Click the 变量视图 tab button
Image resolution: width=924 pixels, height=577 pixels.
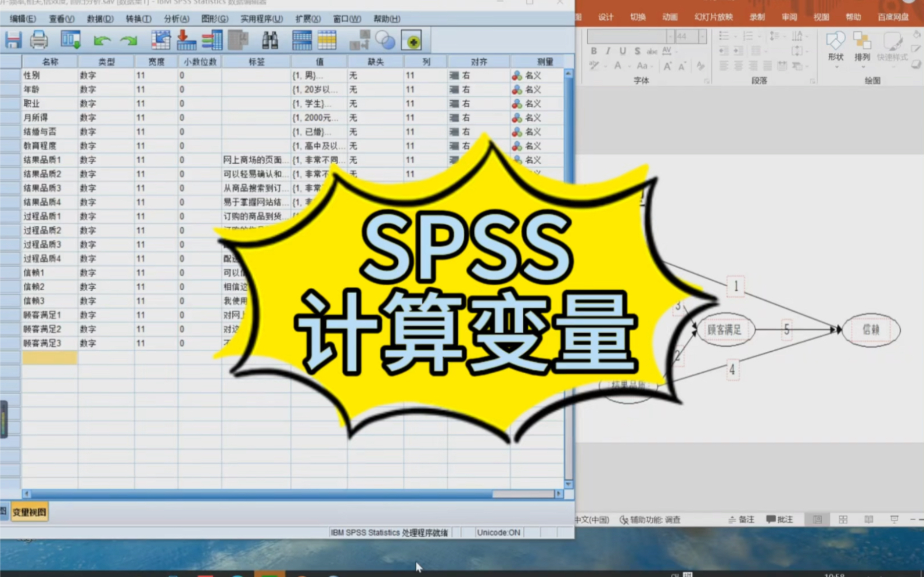[x=30, y=513]
